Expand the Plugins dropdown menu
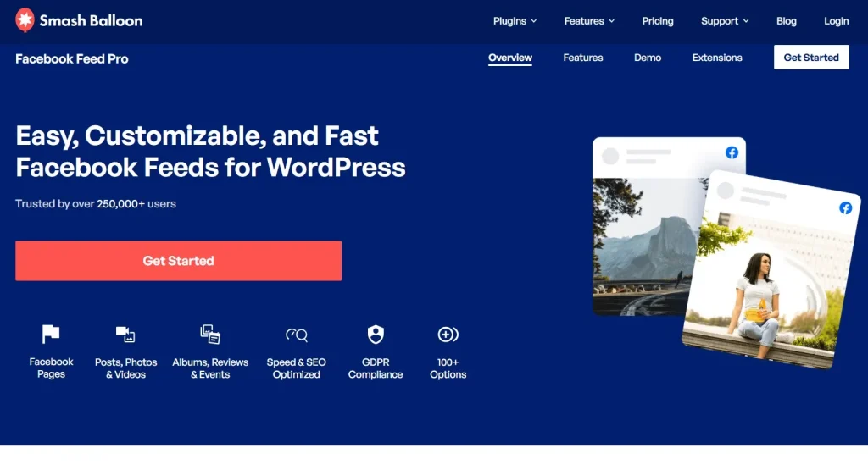This screenshot has width=868, height=470. pyautogui.click(x=515, y=21)
